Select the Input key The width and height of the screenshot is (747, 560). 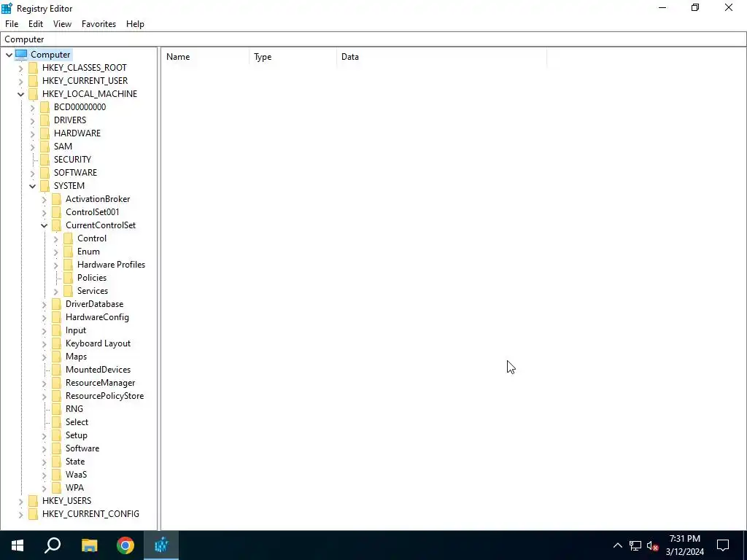[x=76, y=330]
